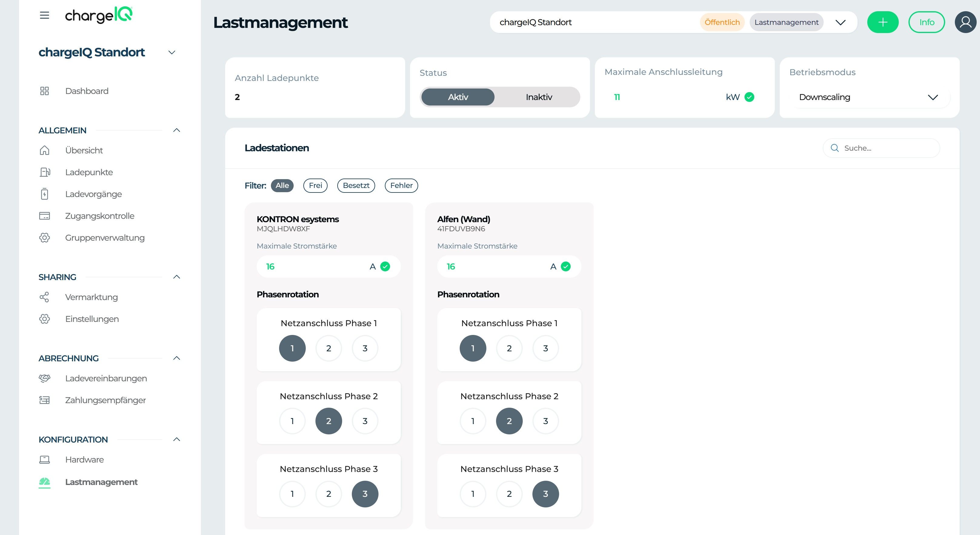Click Alfen Stromstärke green check icon
This screenshot has height=535, width=980.
click(566, 266)
